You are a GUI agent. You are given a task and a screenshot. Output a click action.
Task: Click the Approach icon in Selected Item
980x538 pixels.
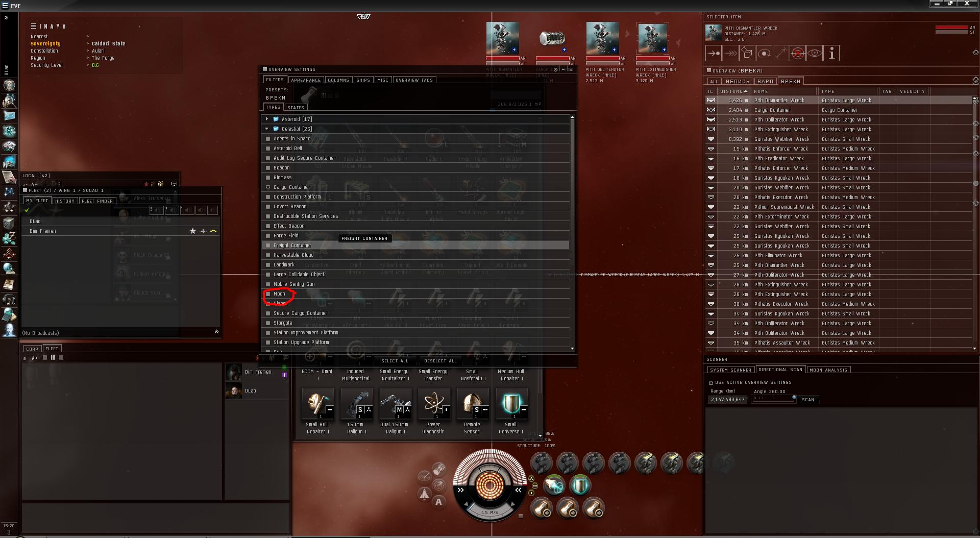pyautogui.click(x=714, y=53)
